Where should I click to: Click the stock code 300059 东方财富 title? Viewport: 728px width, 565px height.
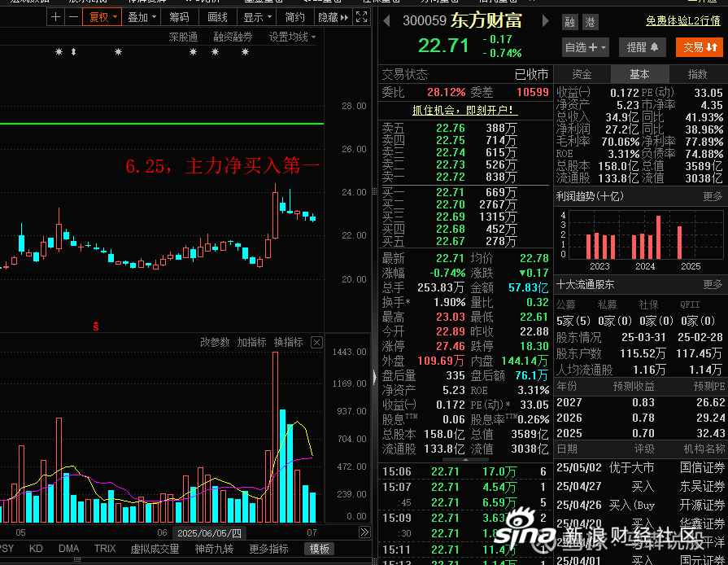click(x=462, y=20)
